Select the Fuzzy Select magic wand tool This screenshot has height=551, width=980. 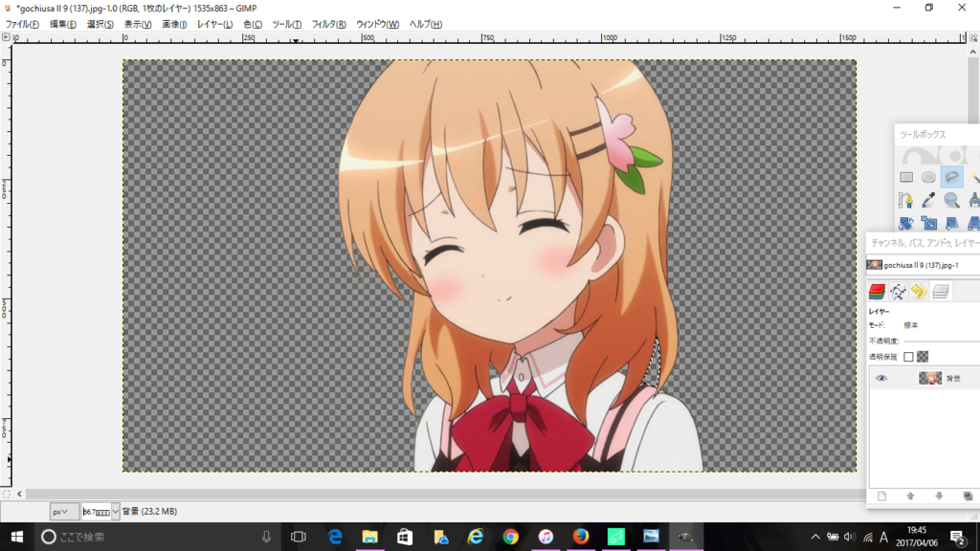tap(974, 175)
